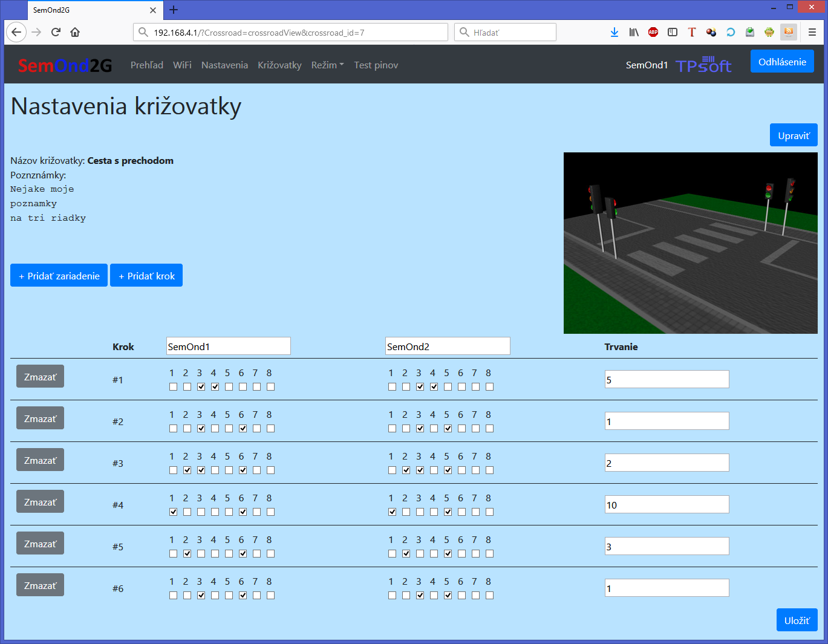Open the Firefox library icon
The height and width of the screenshot is (644, 828).
tap(634, 32)
